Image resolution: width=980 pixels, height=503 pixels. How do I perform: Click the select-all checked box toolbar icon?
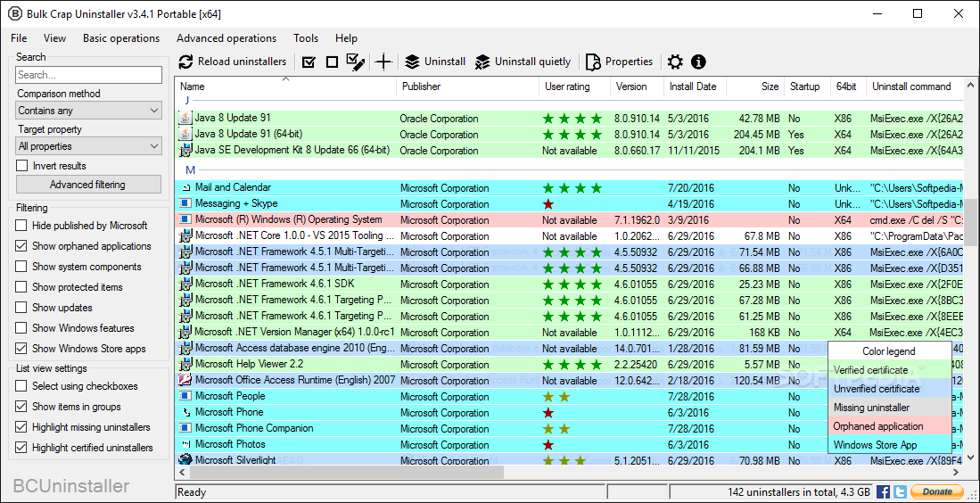pyautogui.click(x=309, y=62)
